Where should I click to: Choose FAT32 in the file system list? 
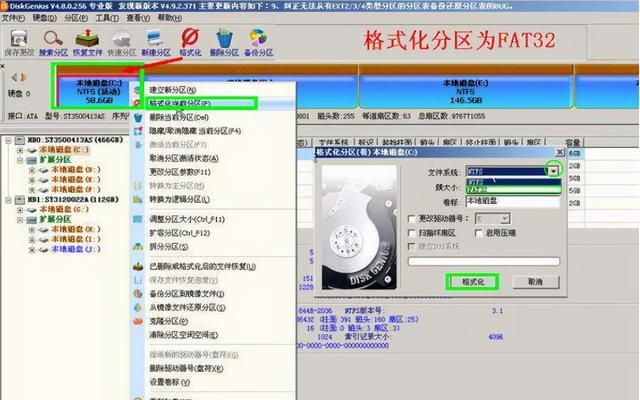[x=513, y=190]
